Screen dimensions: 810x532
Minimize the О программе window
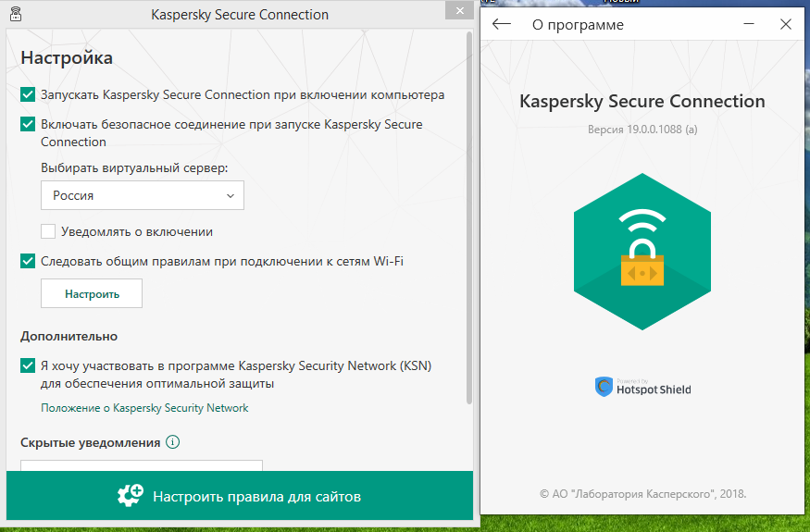pyautogui.click(x=749, y=24)
